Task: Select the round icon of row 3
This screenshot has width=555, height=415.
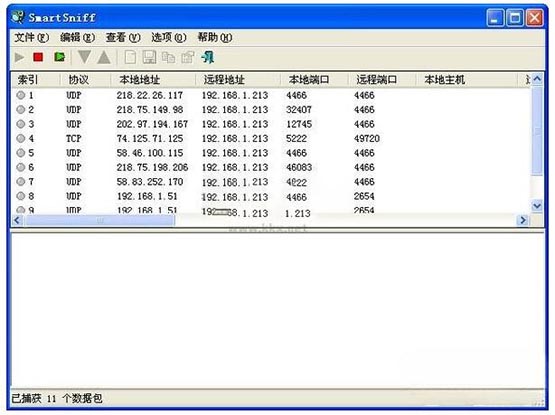Action: point(21,124)
